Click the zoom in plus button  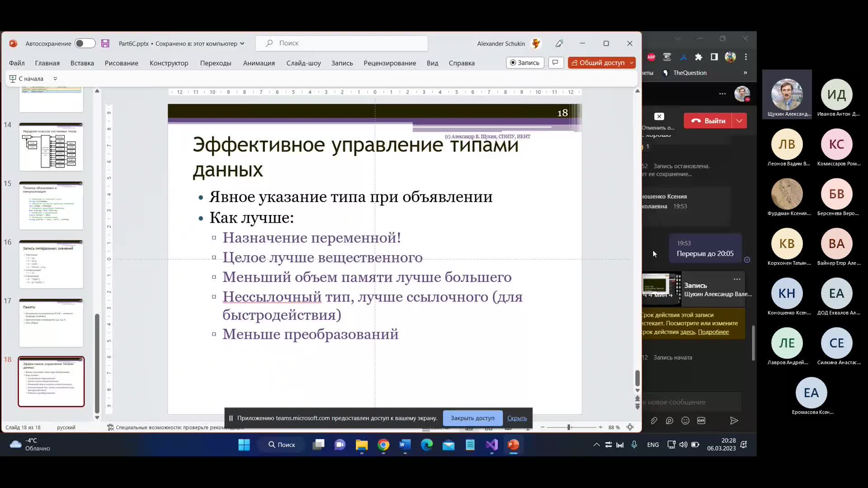point(600,427)
